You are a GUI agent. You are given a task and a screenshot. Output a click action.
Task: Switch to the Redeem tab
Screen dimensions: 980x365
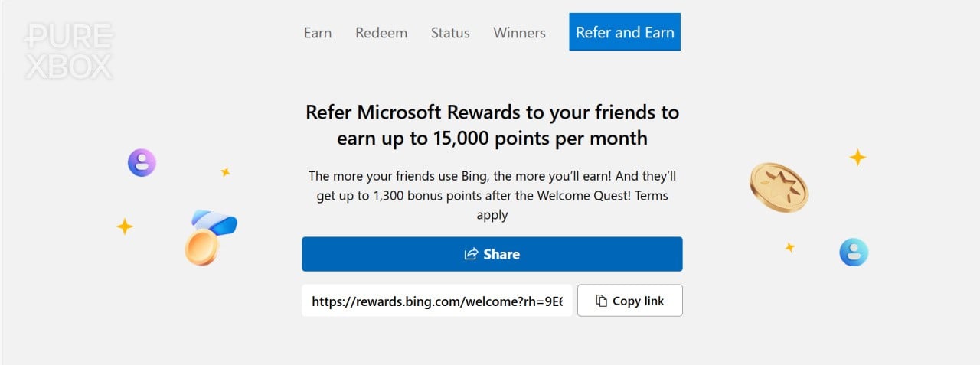click(381, 33)
